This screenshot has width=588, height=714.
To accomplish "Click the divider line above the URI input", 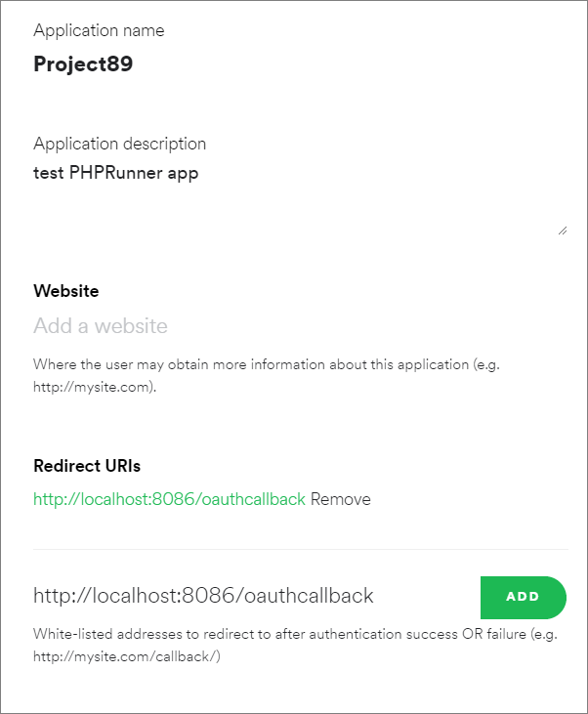I will 300,549.
